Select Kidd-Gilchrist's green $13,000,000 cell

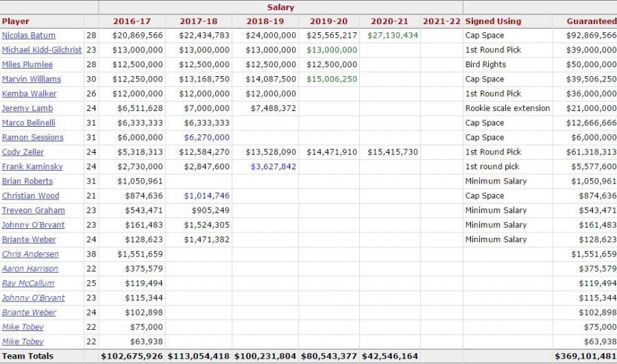coord(332,50)
